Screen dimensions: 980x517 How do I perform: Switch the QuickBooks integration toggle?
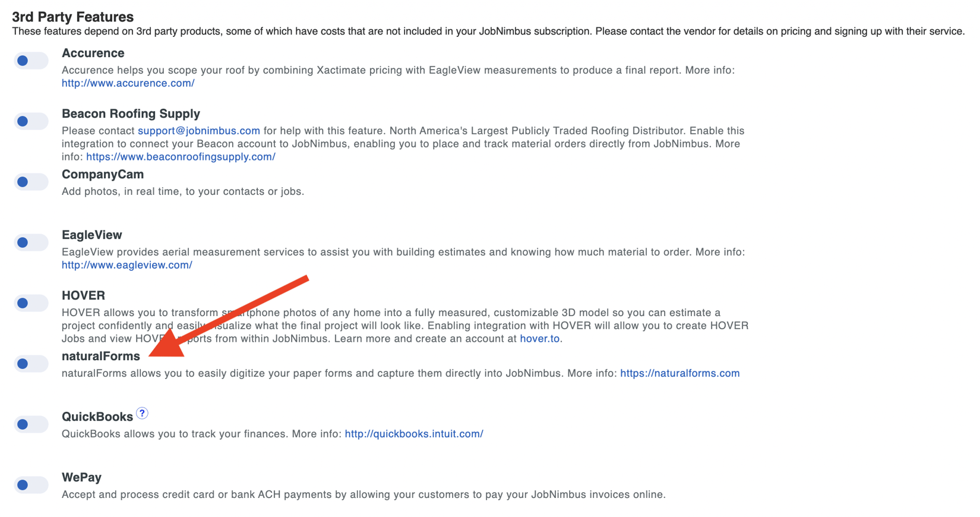coord(31,424)
